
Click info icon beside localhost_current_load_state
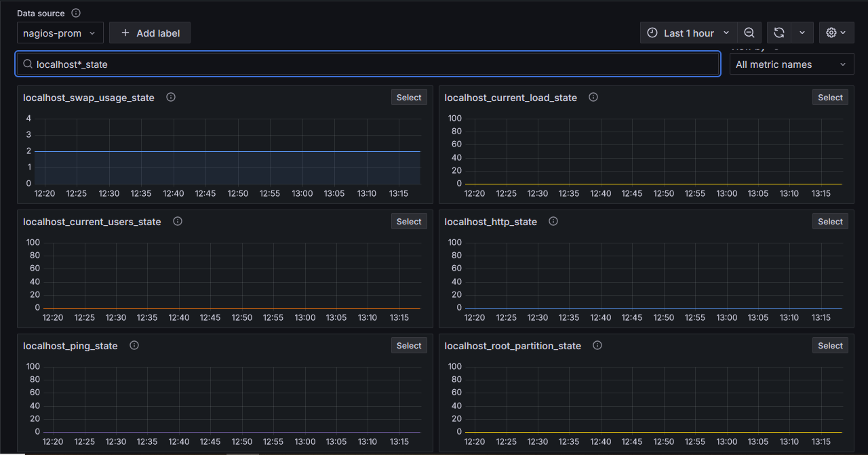(x=593, y=97)
